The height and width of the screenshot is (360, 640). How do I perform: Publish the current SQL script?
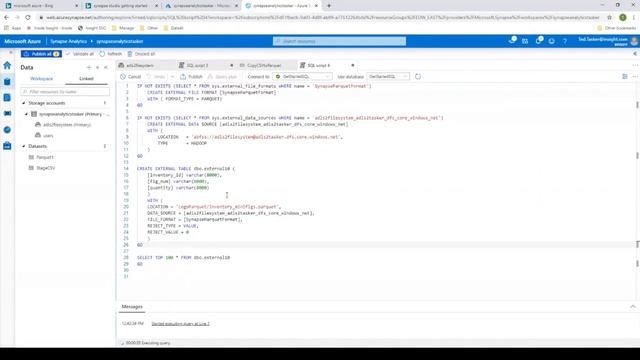coord(191,77)
